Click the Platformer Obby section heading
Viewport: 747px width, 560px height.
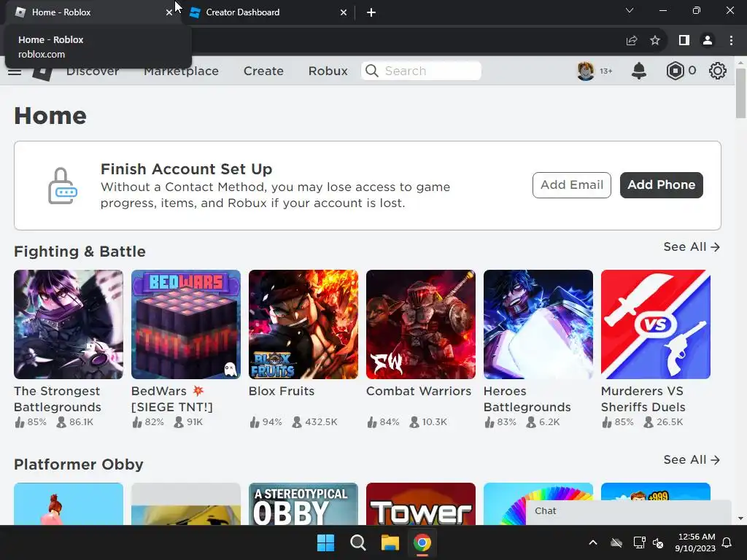79,464
